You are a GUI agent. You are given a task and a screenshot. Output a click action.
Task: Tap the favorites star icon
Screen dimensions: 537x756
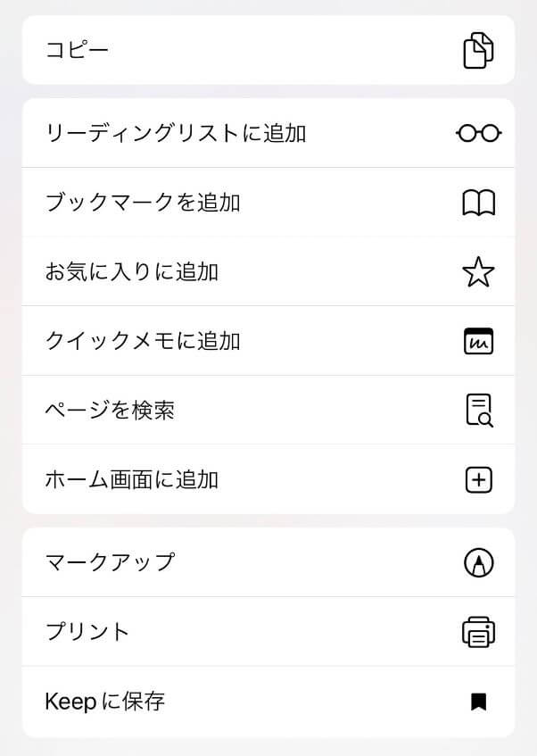(478, 272)
